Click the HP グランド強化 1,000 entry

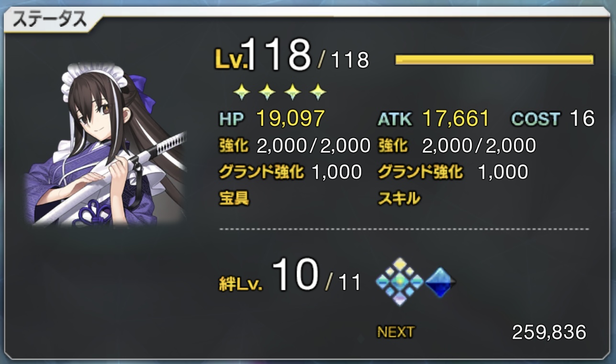[x=290, y=171]
